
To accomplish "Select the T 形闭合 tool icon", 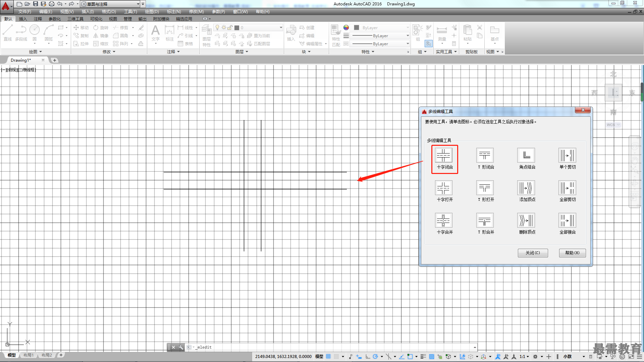I will [x=485, y=156].
